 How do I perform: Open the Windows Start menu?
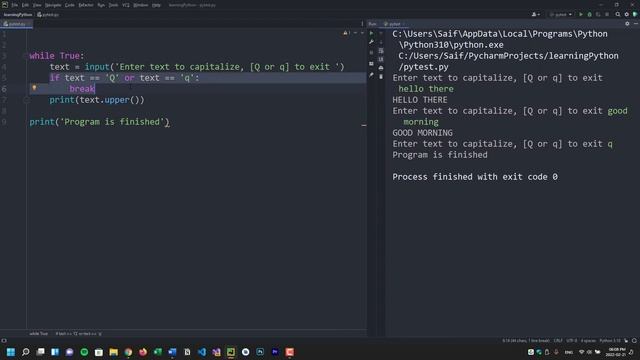[11, 352]
